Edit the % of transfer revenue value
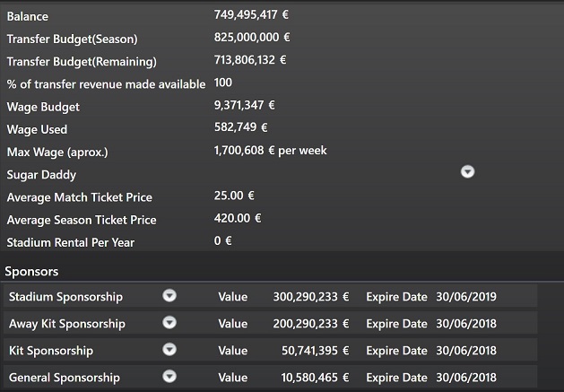 (x=223, y=83)
